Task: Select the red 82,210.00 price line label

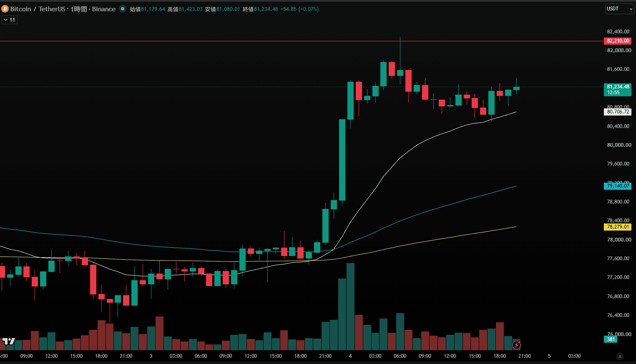Action: coord(618,41)
